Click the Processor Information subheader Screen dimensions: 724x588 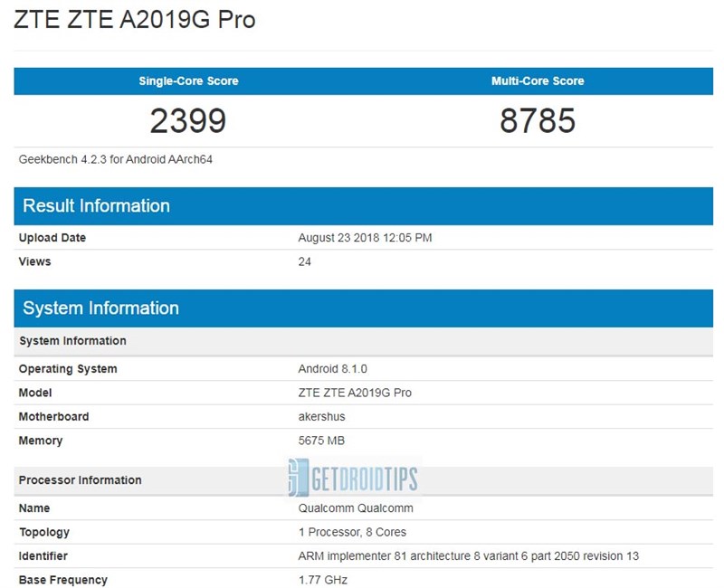80,480
